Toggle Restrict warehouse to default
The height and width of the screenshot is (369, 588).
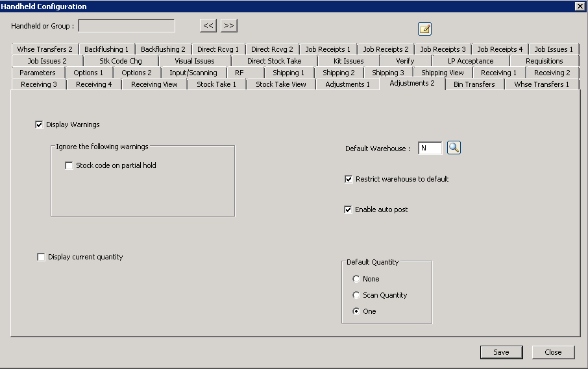pyautogui.click(x=349, y=179)
